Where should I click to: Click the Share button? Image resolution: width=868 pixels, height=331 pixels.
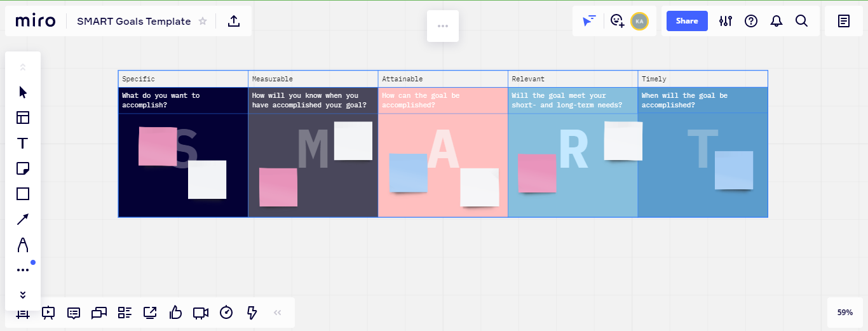pos(687,21)
